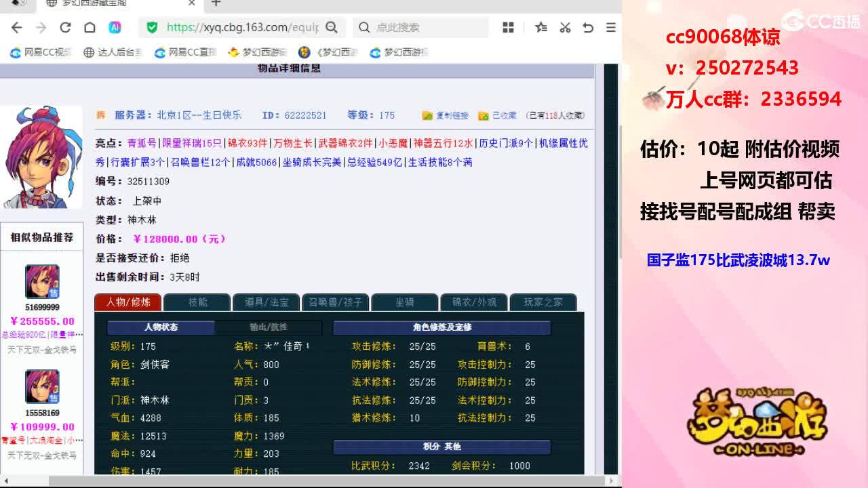The height and width of the screenshot is (488, 868).
Task: Click the 万物生长 highlight tag
Action: [293, 143]
